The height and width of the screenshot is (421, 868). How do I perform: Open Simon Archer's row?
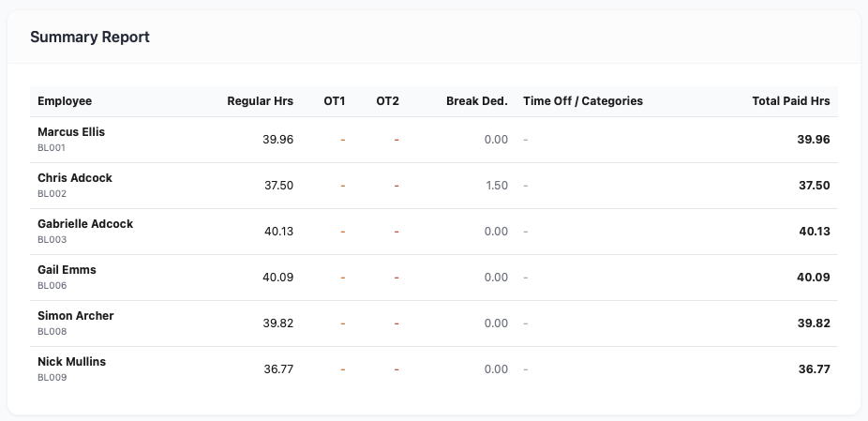coord(434,323)
